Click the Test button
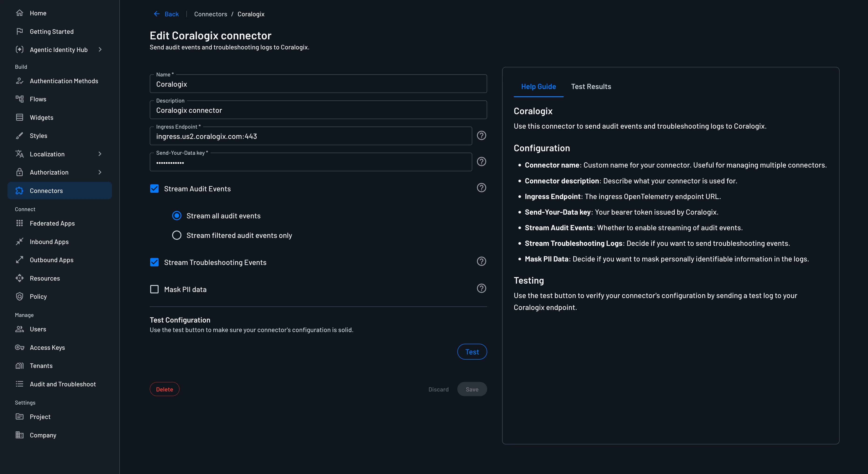The image size is (868, 474). 472,351
